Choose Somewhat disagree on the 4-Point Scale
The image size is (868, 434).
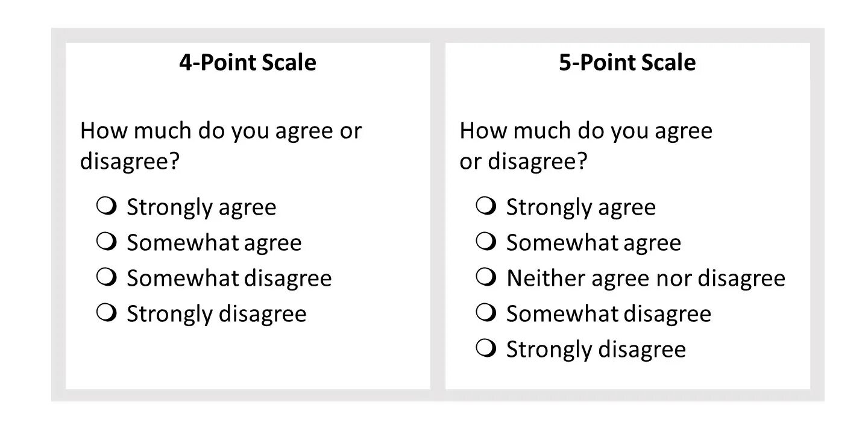click(106, 277)
